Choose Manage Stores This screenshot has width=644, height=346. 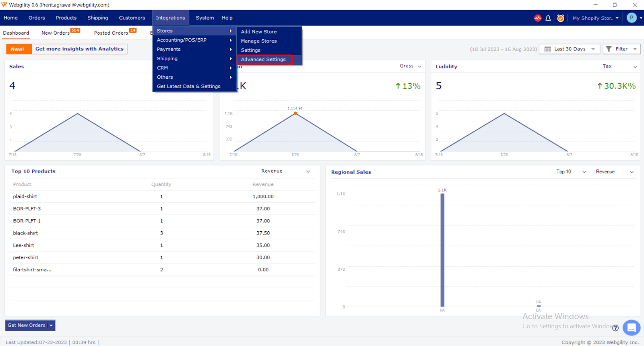point(269,41)
